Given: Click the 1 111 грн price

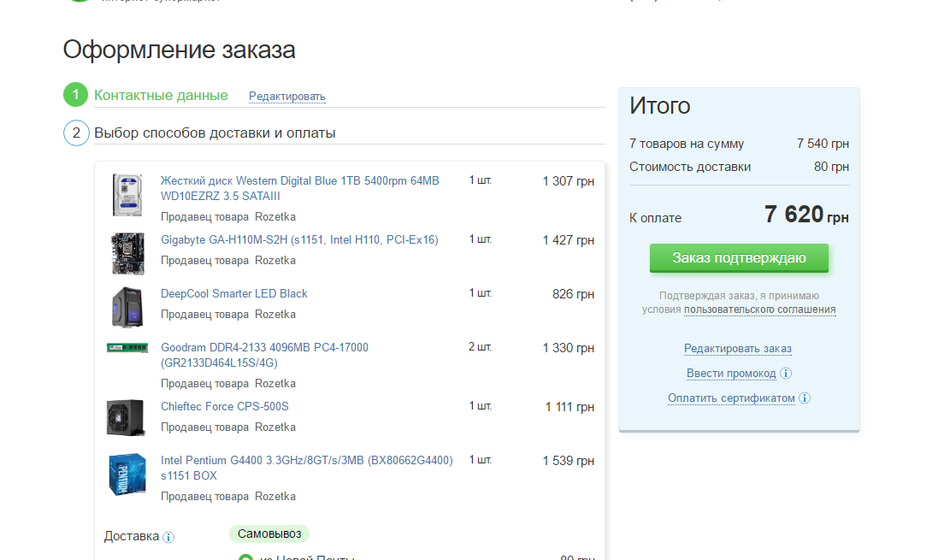Looking at the screenshot, I should pos(569,407).
